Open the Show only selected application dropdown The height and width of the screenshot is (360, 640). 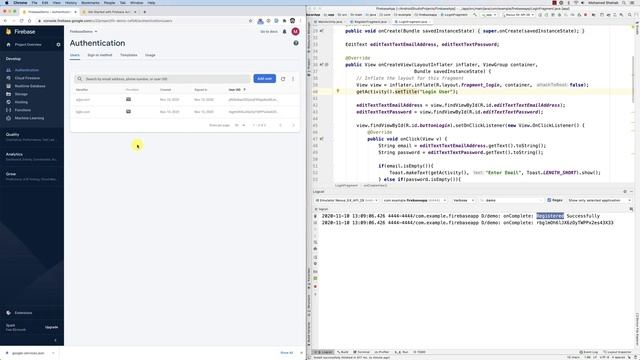pyautogui.click(x=599, y=200)
